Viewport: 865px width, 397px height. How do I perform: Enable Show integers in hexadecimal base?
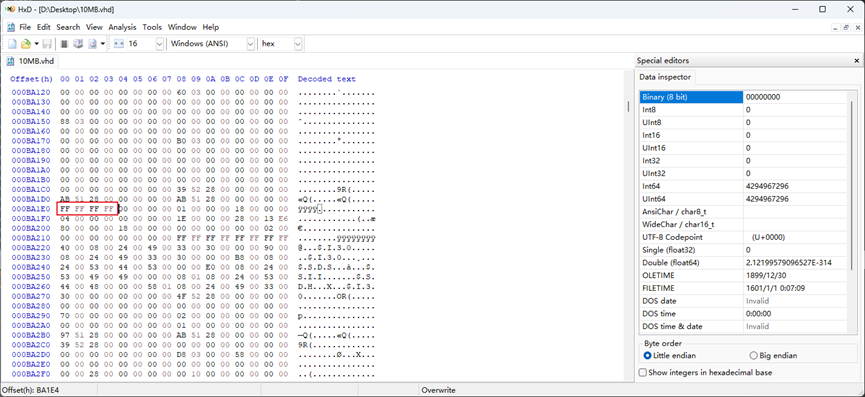point(706,373)
